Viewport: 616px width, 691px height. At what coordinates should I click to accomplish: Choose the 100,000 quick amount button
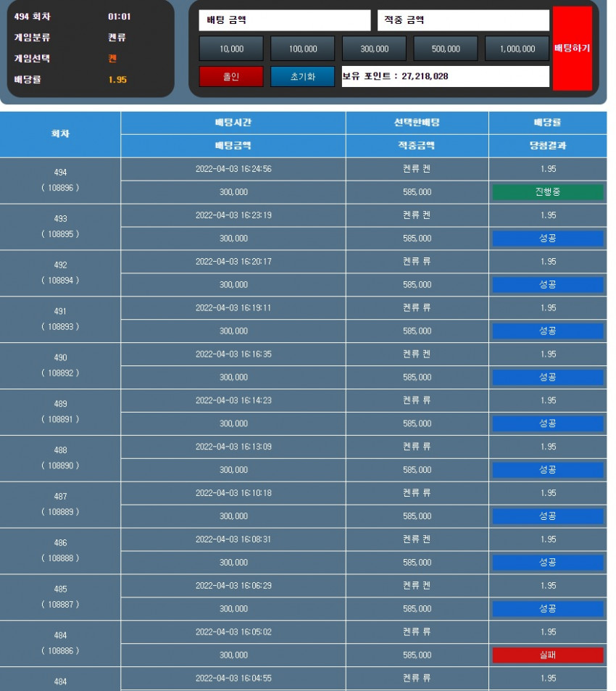[x=302, y=49]
